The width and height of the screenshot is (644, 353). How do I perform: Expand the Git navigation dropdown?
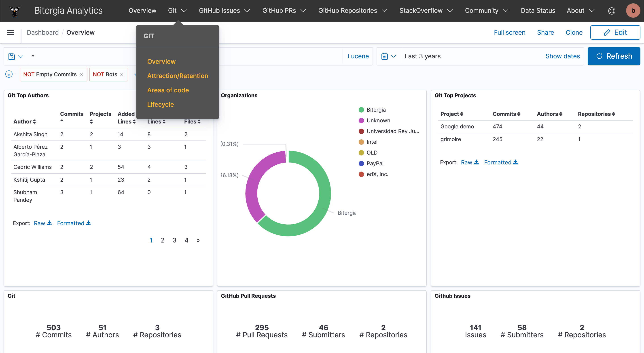[x=177, y=11]
